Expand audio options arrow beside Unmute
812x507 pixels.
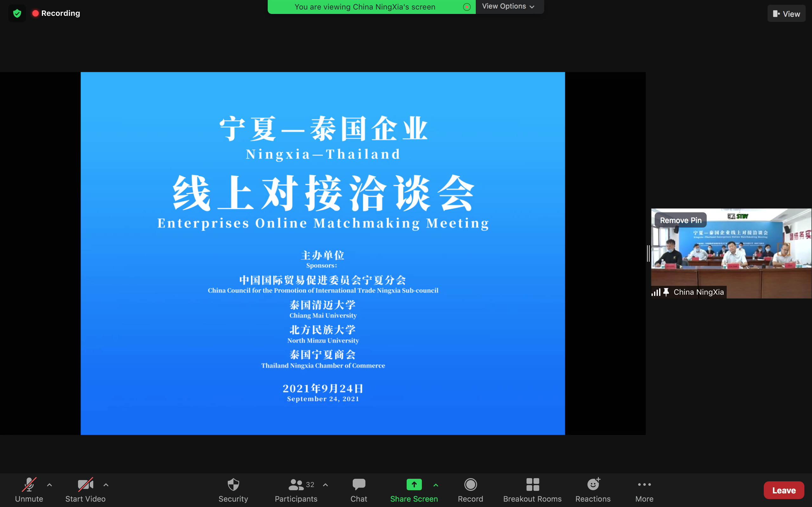click(x=49, y=485)
